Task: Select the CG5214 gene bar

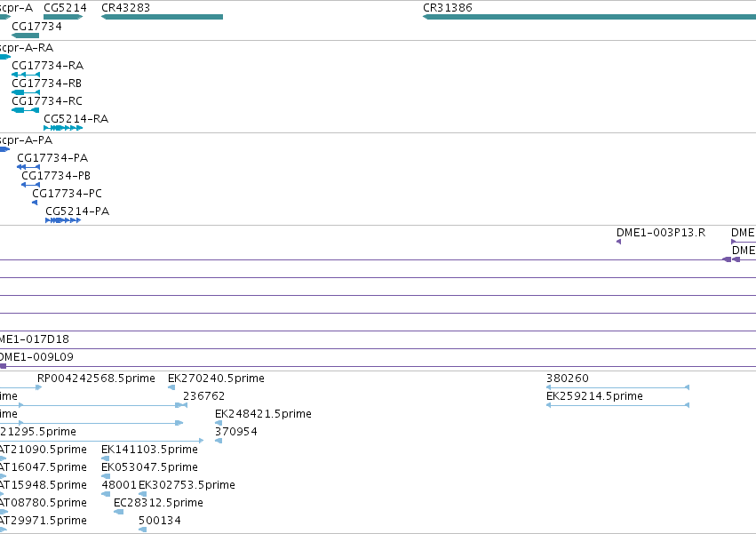Action: [x=63, y=17]
